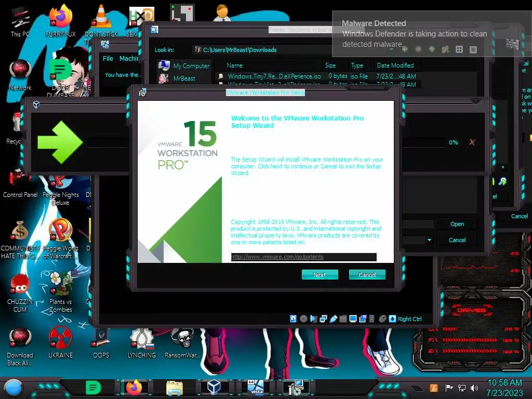This screenshot has height=399, width=532.
Task: Open FURRY FUX Firefox desktop shortcut
Action: tap(60, 21)
